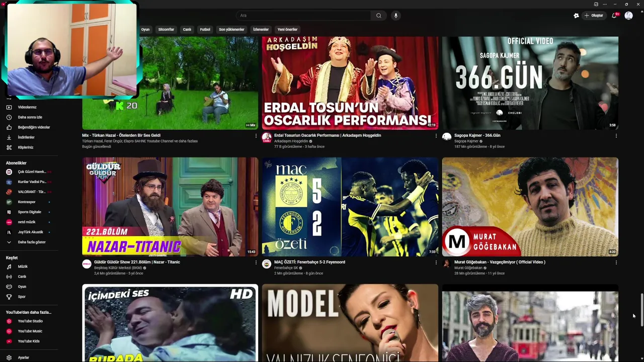Click the icon left of Oluştur
This screenshot has height=362, width=644.
tap(576, 16)
